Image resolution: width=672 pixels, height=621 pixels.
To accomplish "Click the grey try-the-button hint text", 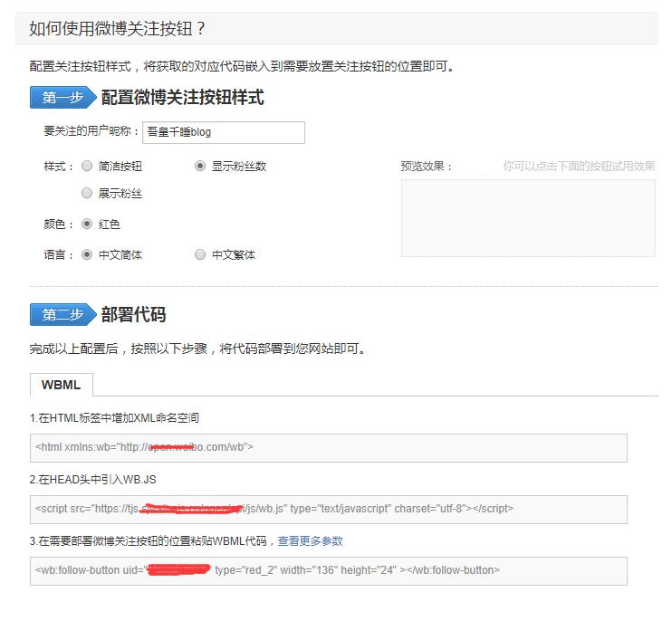I will point(579,167).
